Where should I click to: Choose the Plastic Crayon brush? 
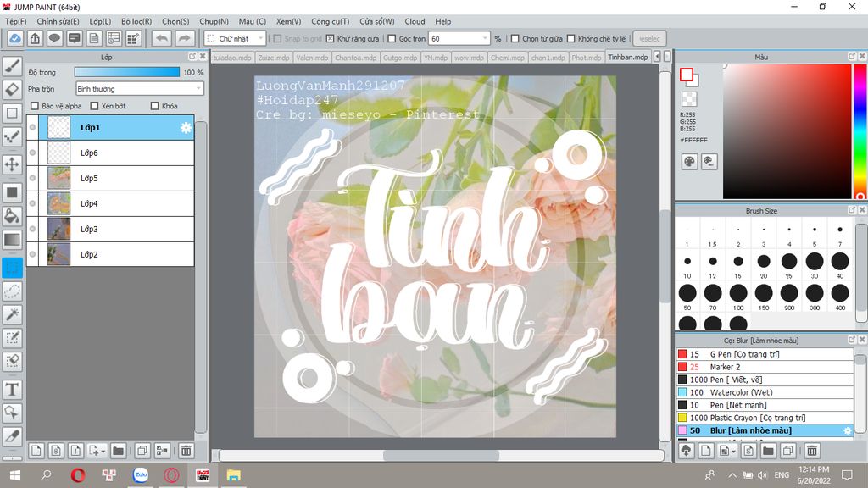point(765,418)
